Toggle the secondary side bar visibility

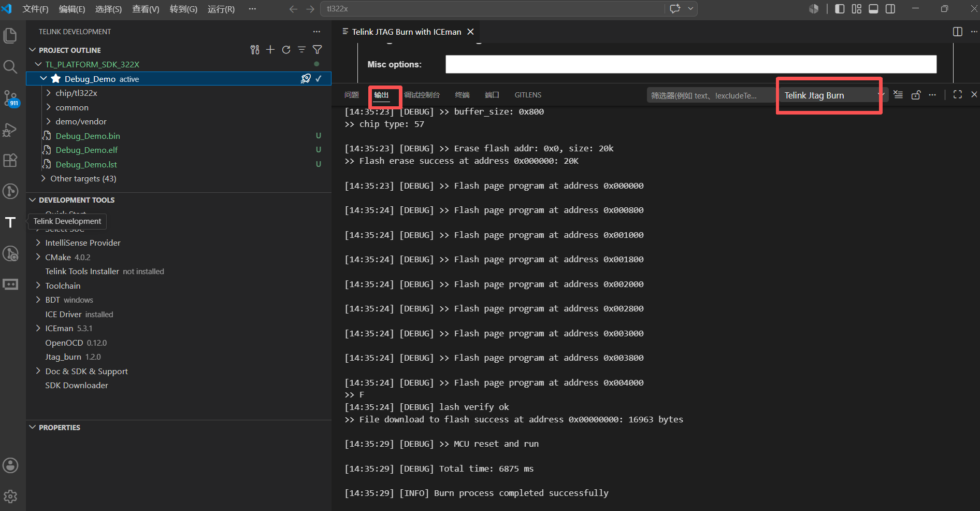point(890,9)
